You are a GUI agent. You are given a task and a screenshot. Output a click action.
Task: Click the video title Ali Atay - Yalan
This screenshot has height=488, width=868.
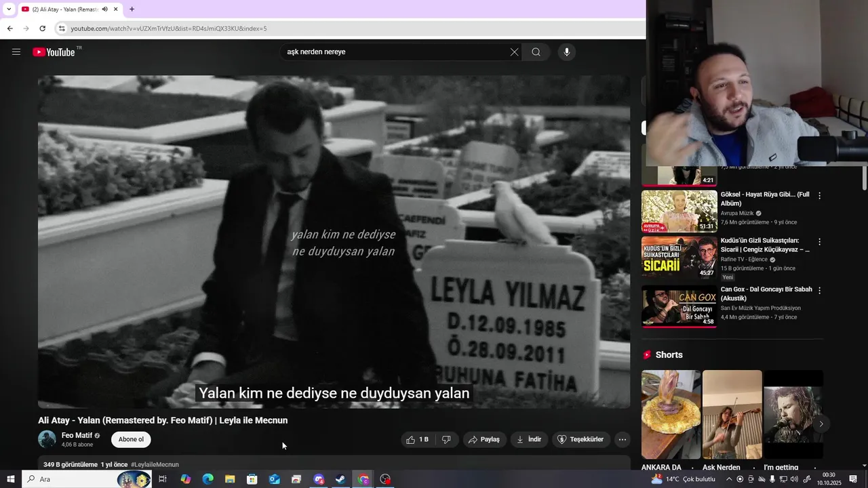(163, 420)
